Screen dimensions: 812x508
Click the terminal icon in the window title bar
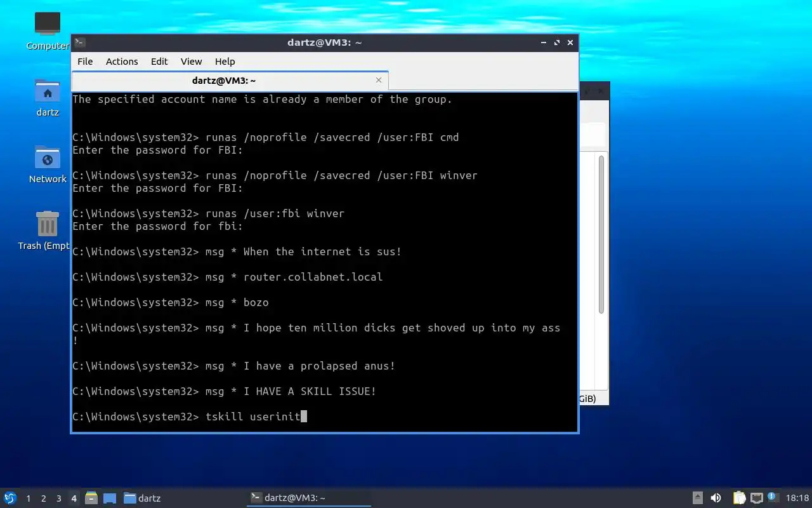(80, 43)
